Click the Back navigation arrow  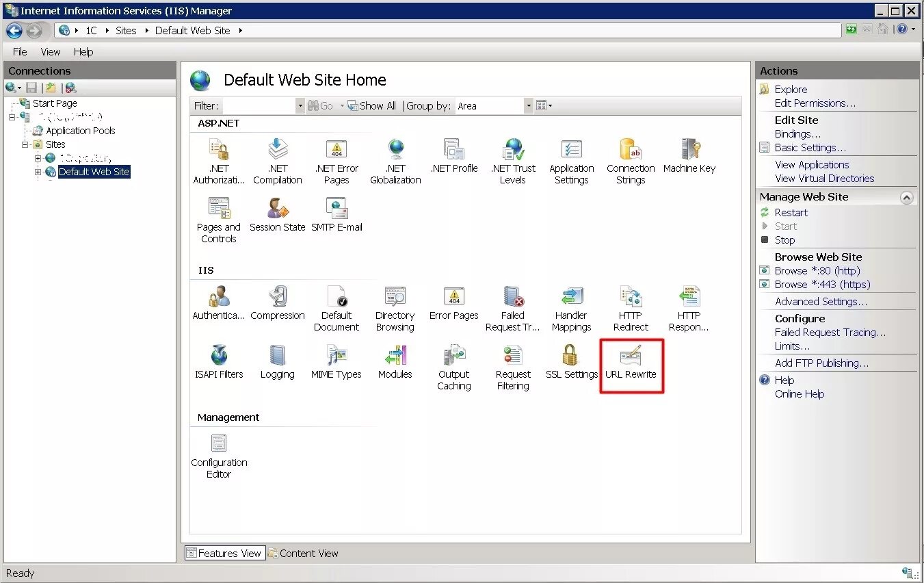(x=14, y=31)
